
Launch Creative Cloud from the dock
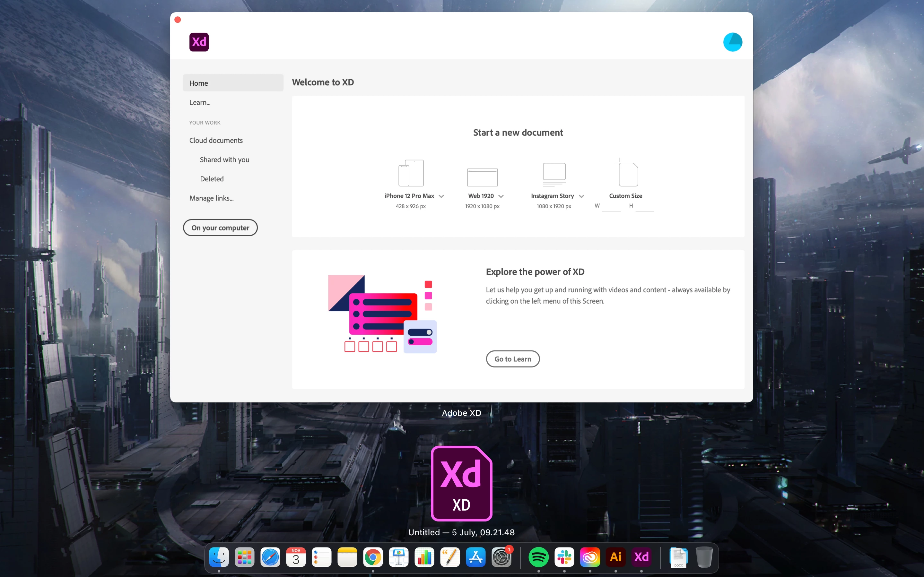pyautogui.click(x=590, y=557)
